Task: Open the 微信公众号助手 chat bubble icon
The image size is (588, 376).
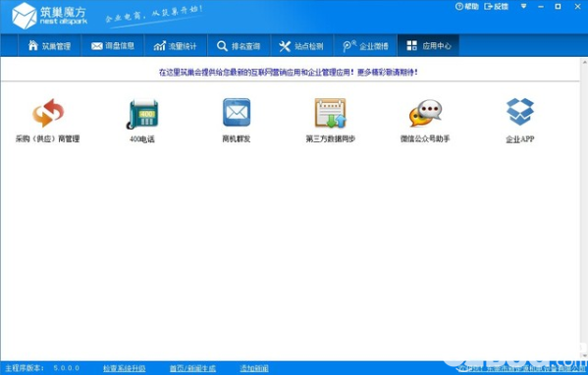Action: pos(425,113)
